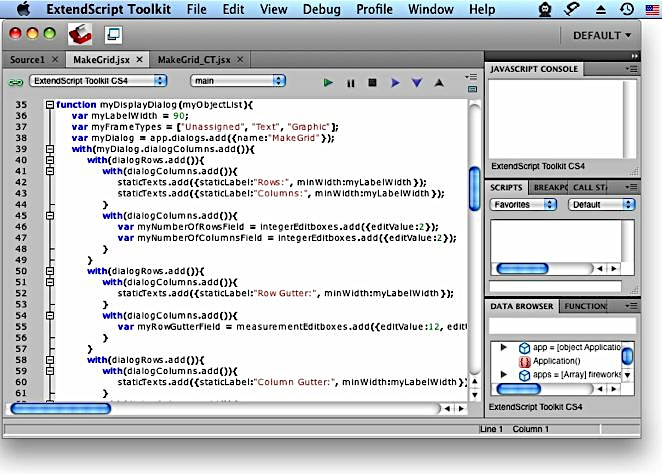Click the Data Browser horizontal scrollbar thumb
This screenshot has width=662, height=474.
coord(519,389)
